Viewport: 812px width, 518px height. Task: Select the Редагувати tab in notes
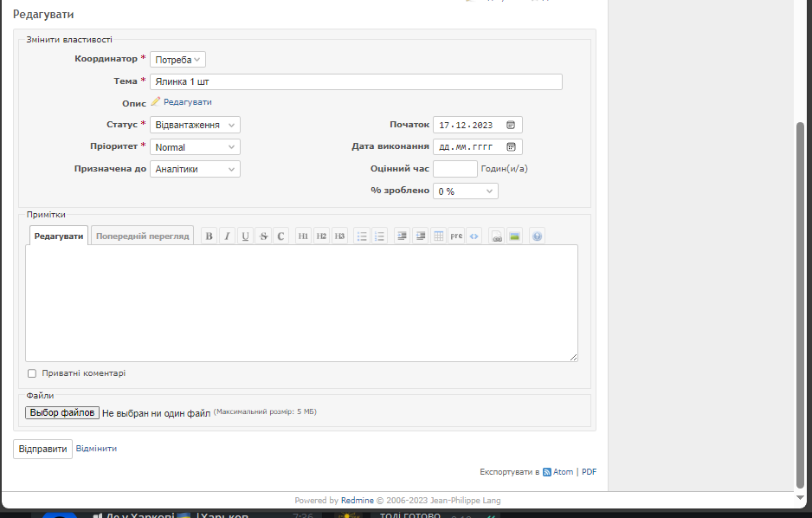coord(59,236)
